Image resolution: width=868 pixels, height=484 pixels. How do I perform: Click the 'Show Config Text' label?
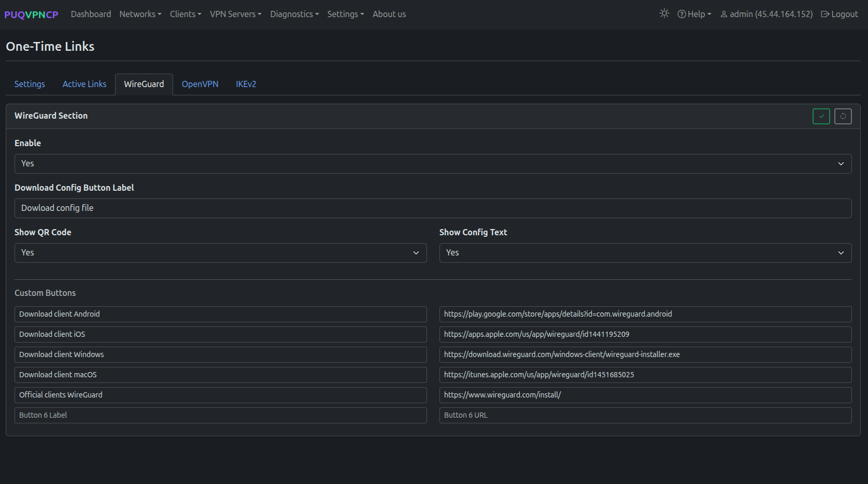pyautogui.click(x=473, y=232)
